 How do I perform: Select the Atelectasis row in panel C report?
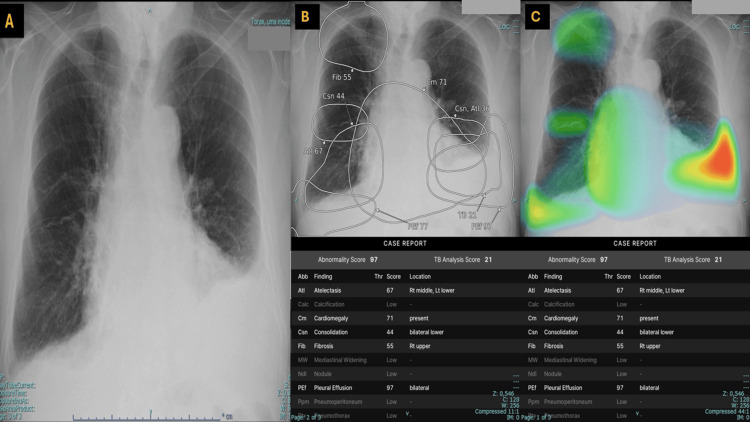pyautogui.click(x=635, y=290)
